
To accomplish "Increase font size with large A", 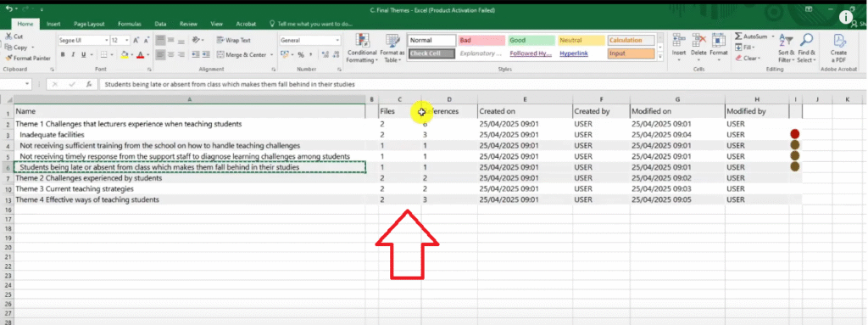I will (x=136, y=41).
